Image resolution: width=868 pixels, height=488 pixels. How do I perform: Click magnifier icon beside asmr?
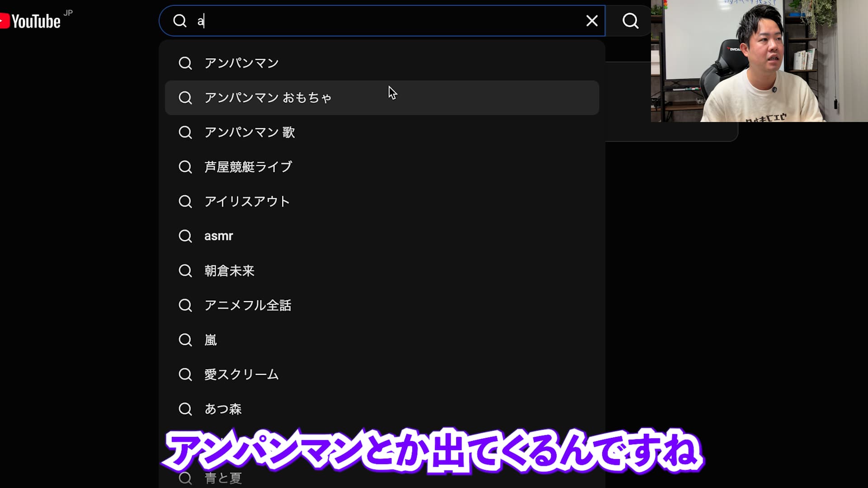(185, 236)
